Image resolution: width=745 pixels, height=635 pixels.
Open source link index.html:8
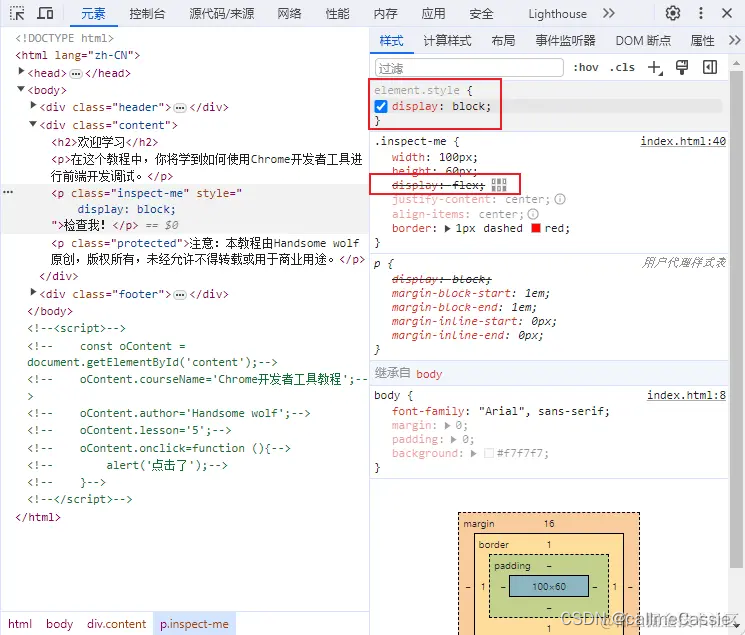click(686, 395)
